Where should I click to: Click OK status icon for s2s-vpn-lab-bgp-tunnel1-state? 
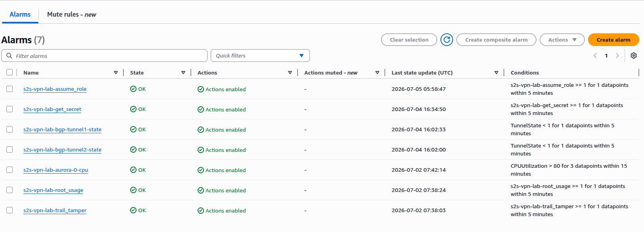[133, 129]
